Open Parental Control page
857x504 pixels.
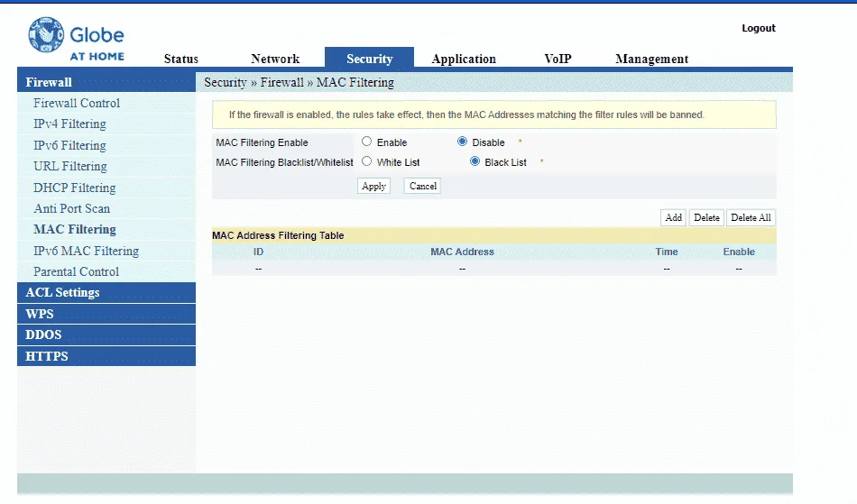(76, 271)
